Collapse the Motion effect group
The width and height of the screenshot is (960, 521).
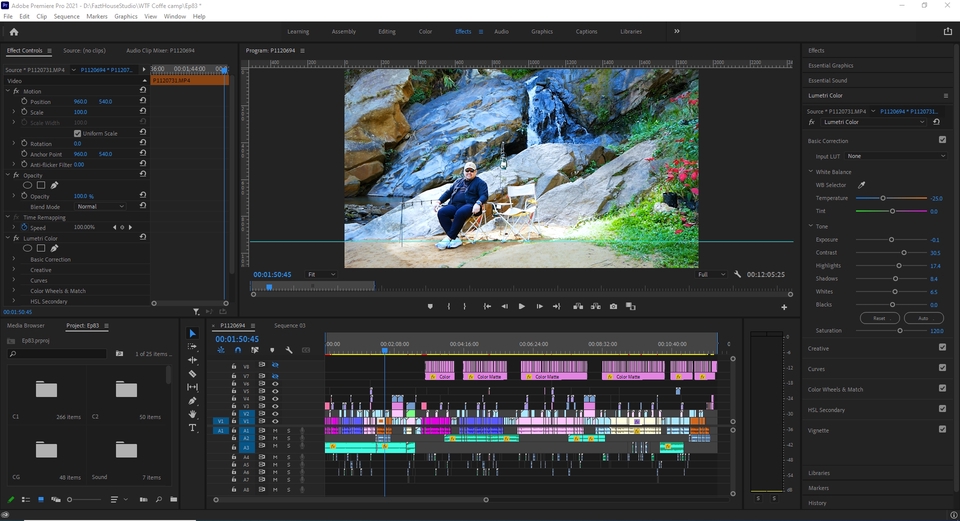(x=8, y=91)
